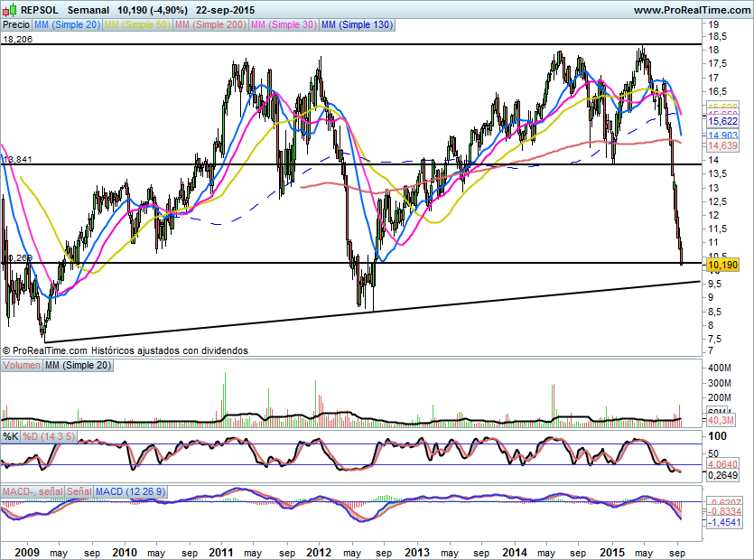Screen dimensions: 754x560
Task: Open the MACD (12 26 9) indicator label
Action: coord(130,491)
